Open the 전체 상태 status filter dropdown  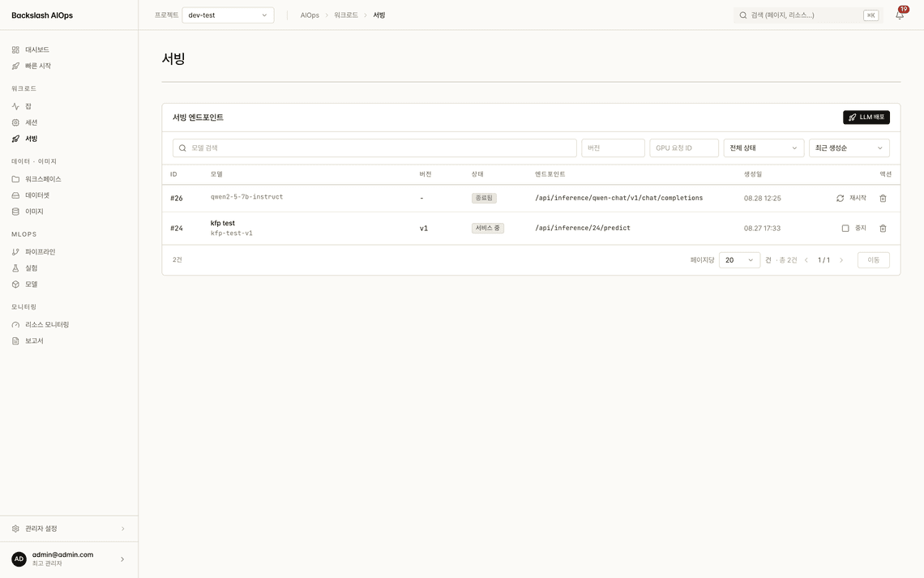pyautogui.click(x=764, y=148)
